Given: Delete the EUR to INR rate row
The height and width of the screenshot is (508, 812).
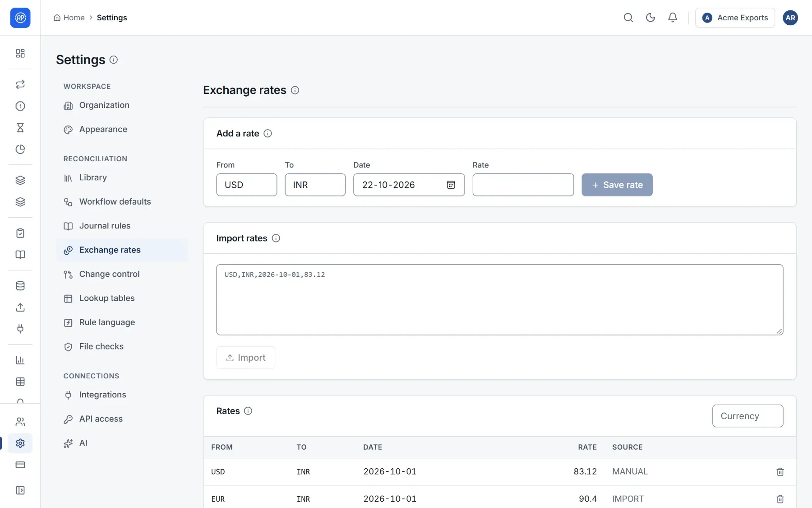Looking at the screenshot, I should pyautogui.click(x=780, y=499).
